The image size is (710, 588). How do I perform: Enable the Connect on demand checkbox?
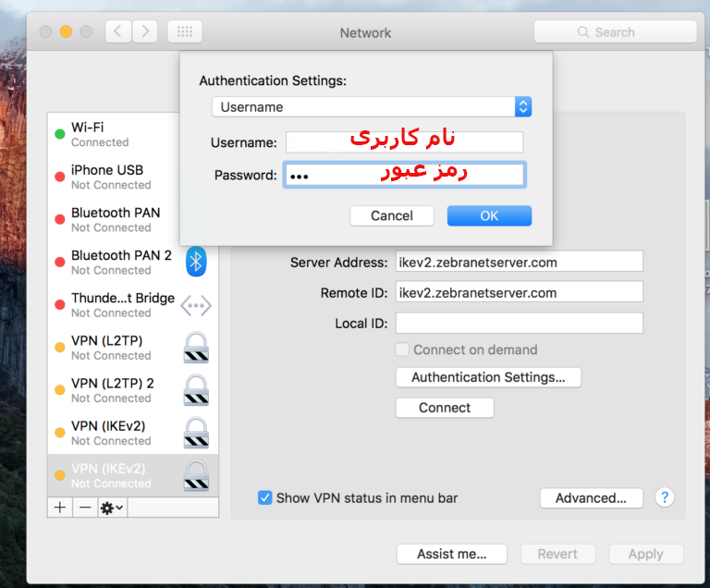(402, 350)
